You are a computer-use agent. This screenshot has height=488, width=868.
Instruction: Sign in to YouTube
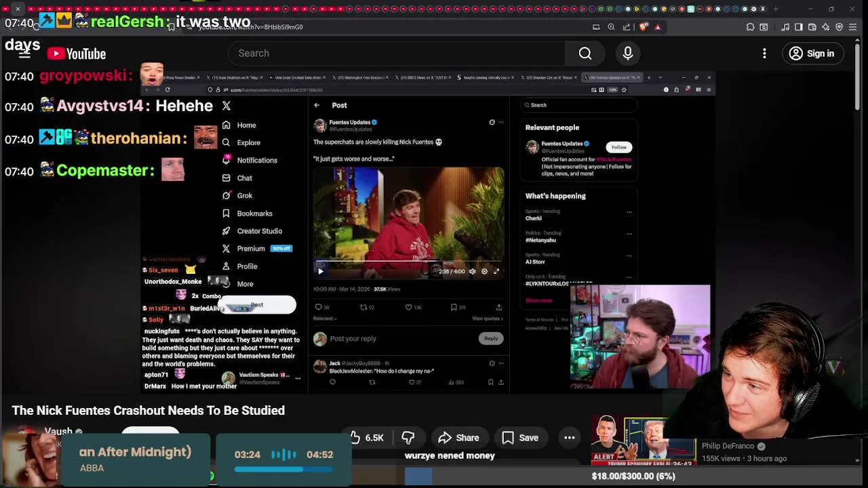[813, 54]
